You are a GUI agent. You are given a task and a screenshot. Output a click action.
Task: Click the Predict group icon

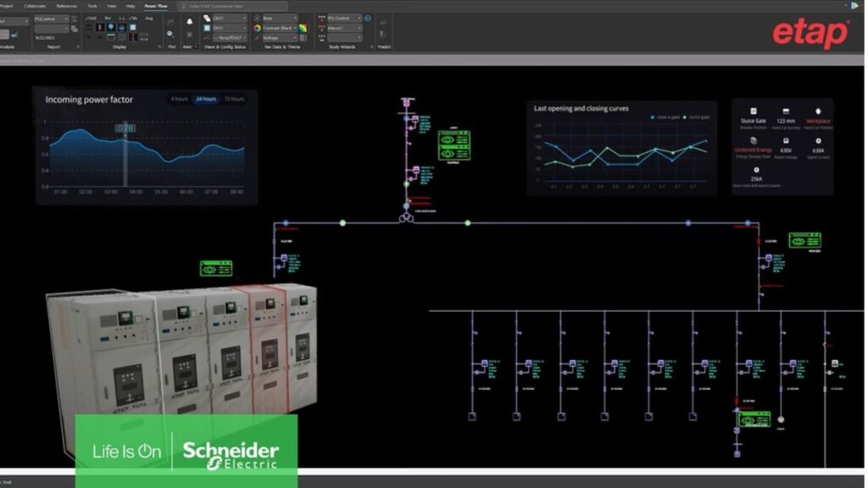383,30
